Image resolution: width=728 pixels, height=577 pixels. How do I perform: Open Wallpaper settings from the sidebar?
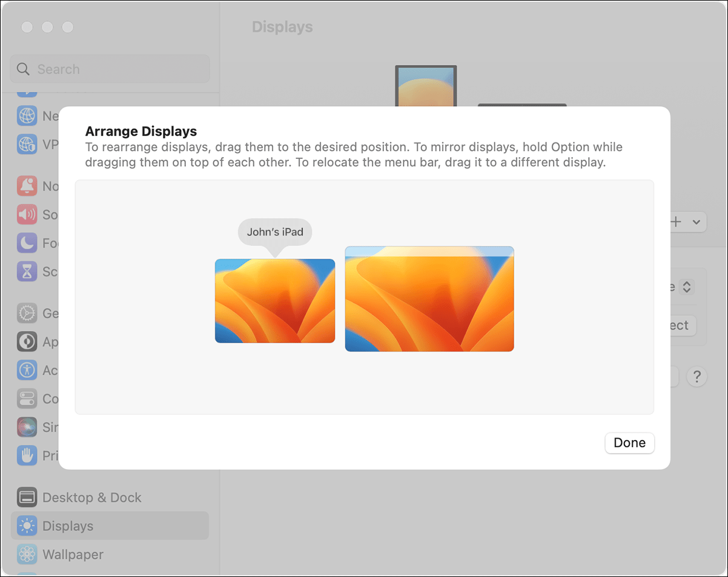73,554
